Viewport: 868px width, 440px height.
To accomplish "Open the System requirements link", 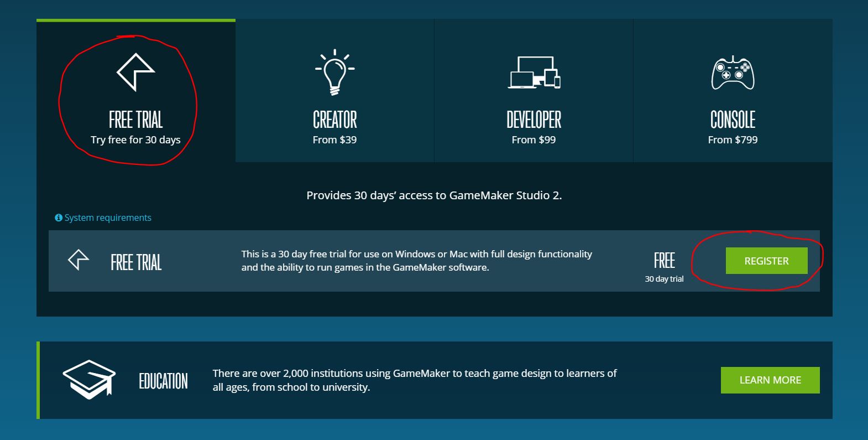I will tap(107, 218).
